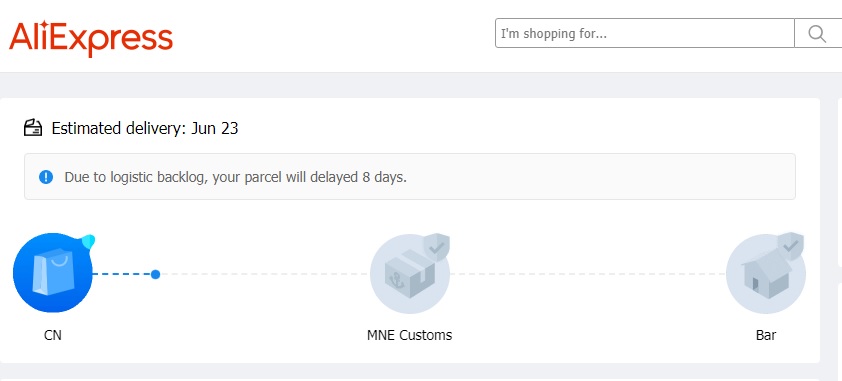Image resolution: width=842 pixels, height=381 pixels.
Task: Click the Bar label under the house
Action: [766, 335]
